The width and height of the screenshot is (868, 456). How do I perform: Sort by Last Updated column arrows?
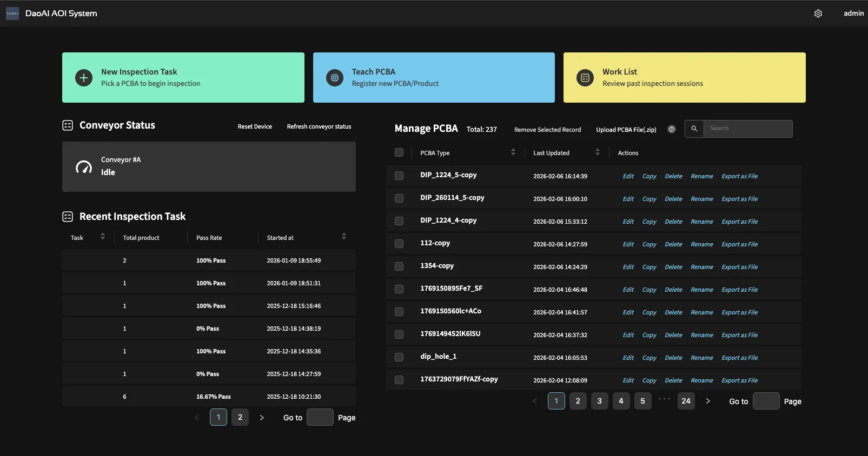point(598,152)
